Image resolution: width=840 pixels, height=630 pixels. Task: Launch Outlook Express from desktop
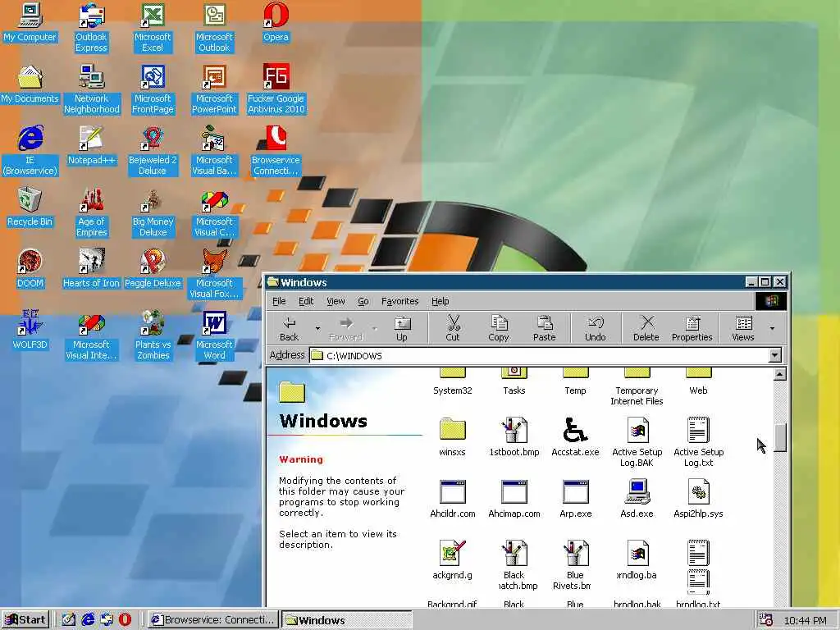point(91,28)
